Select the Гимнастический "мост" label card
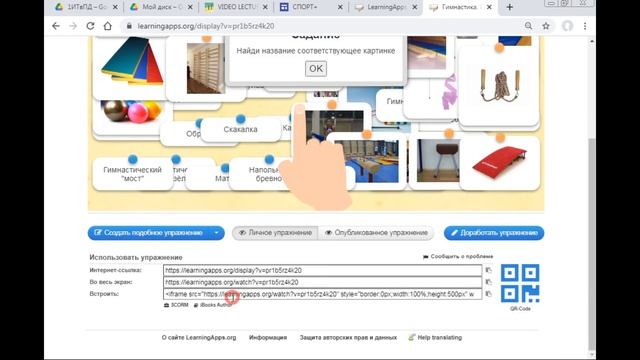 (x=132, y=174)
